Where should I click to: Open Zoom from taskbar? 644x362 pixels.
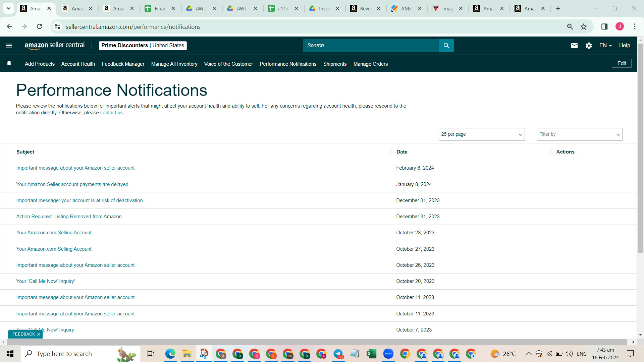click(388, 354)
